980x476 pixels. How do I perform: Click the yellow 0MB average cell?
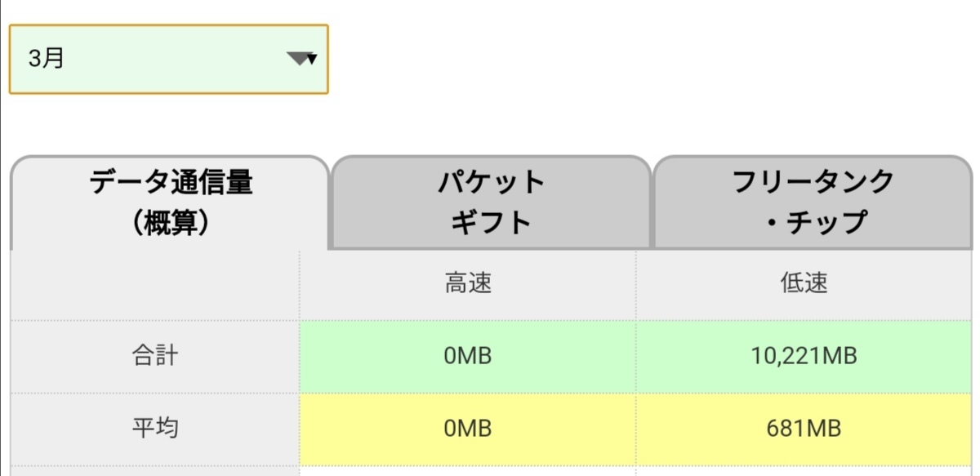[468, 429]
